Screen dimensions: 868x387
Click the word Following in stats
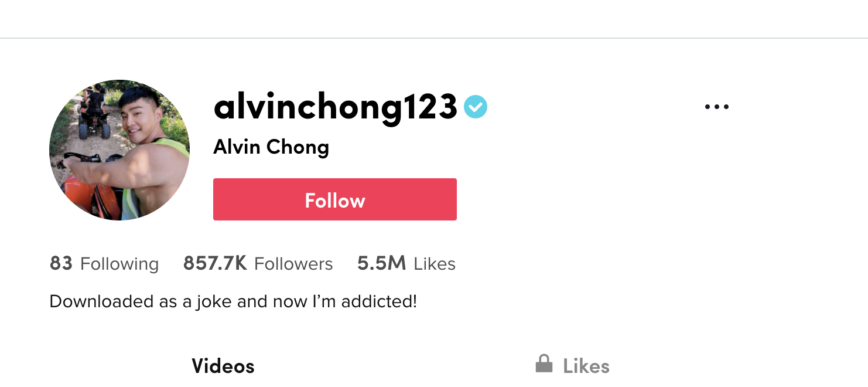[119, 264]
